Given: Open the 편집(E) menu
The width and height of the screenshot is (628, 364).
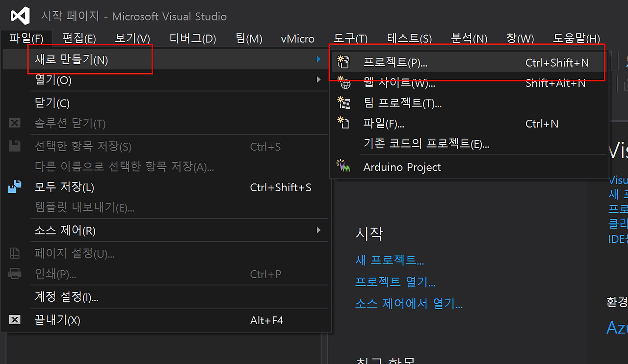Looking at the screenshot, I should tap(79, 38).
